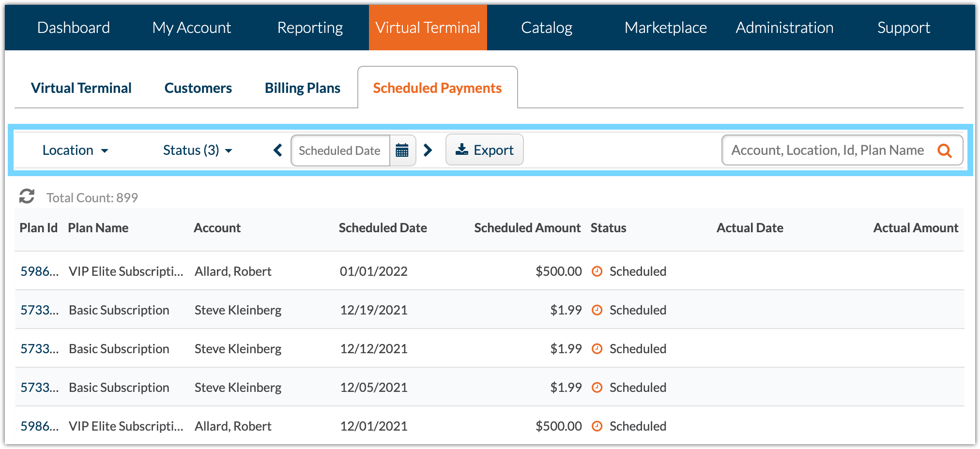The width and height of the screenshot is (980, 449).
Task: Expand the Location filter dropdown
Action: pyautogui.click(x=75, y=150)
